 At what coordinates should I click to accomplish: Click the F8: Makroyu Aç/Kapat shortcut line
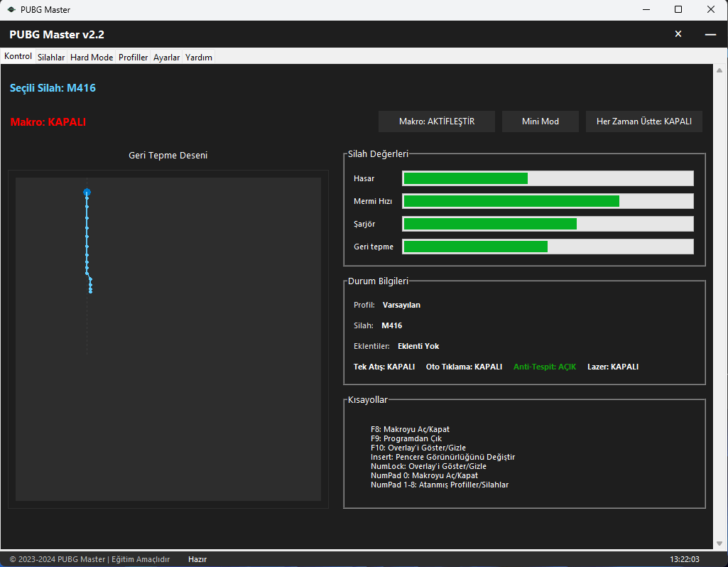coord(410,430)
